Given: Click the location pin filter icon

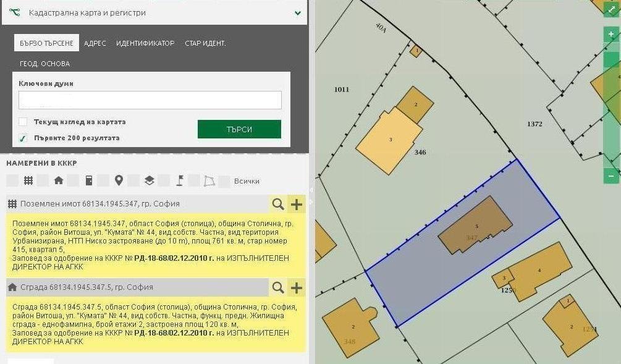Looking at the screenshot, I should tap(119, 180).
